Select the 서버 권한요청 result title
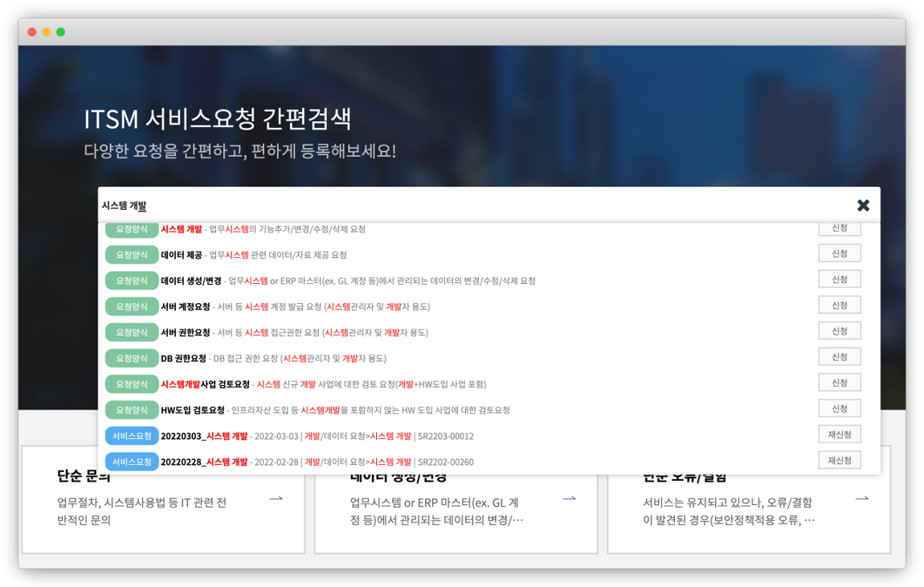This screenshot has height=587, width=924. [185, 333]
